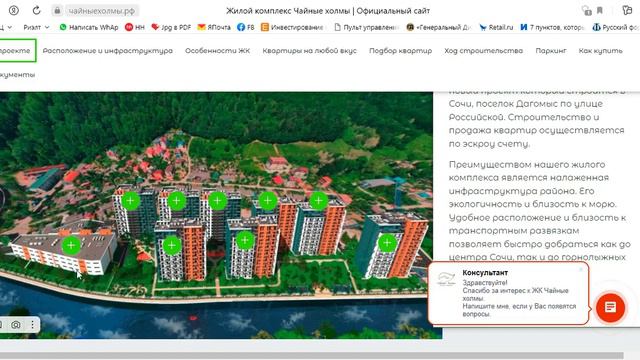Open the Инвестирование bookmark
Viewport: 640px width, 360px height.
293,27
